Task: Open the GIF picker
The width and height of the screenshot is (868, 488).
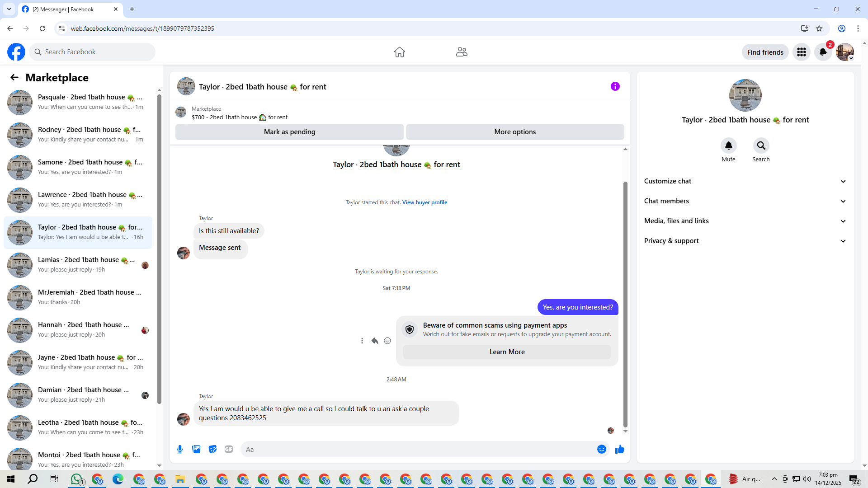Action: coord(229,449)
